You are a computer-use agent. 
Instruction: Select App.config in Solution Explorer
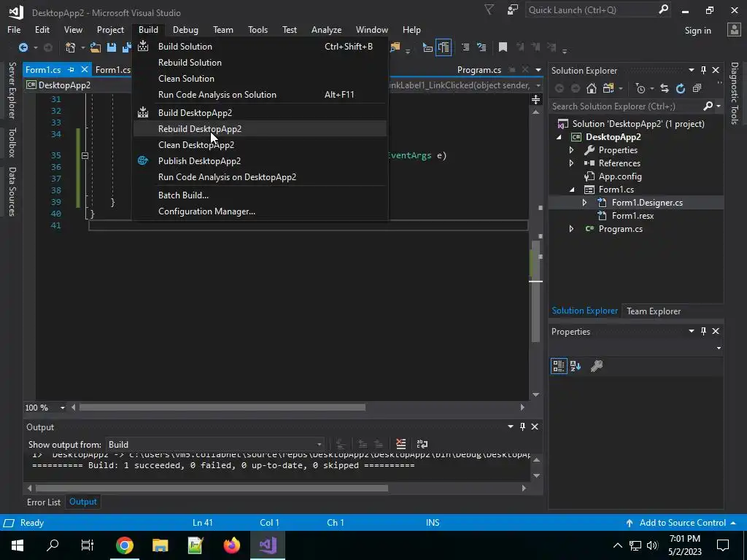pyautogui.click(x=620, y=176)
